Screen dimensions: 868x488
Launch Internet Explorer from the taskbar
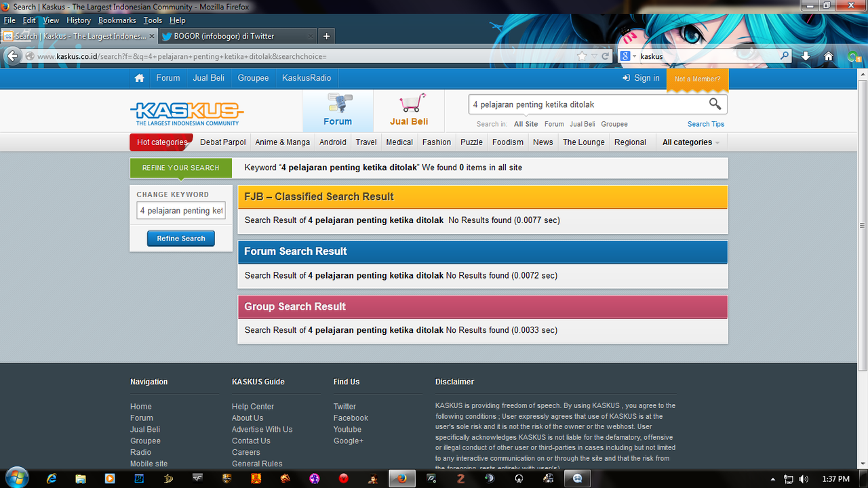[52, 479]
